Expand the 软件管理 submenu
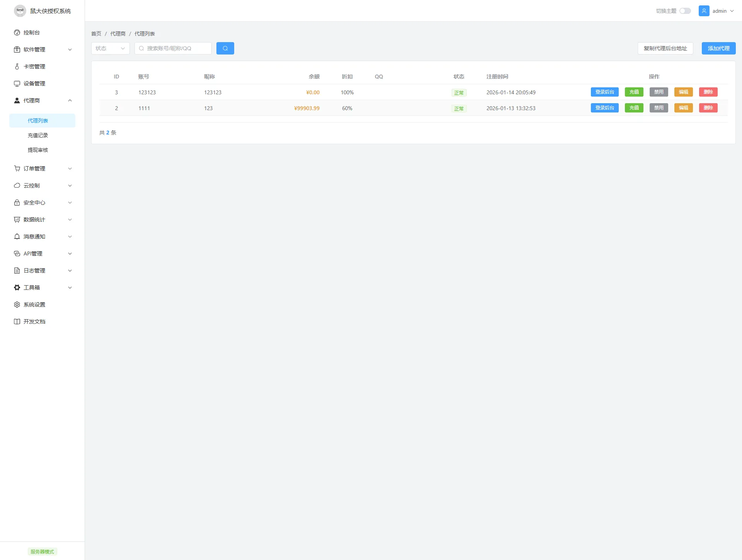This screenshot has width=742, height=560. [x=70, y=49]
